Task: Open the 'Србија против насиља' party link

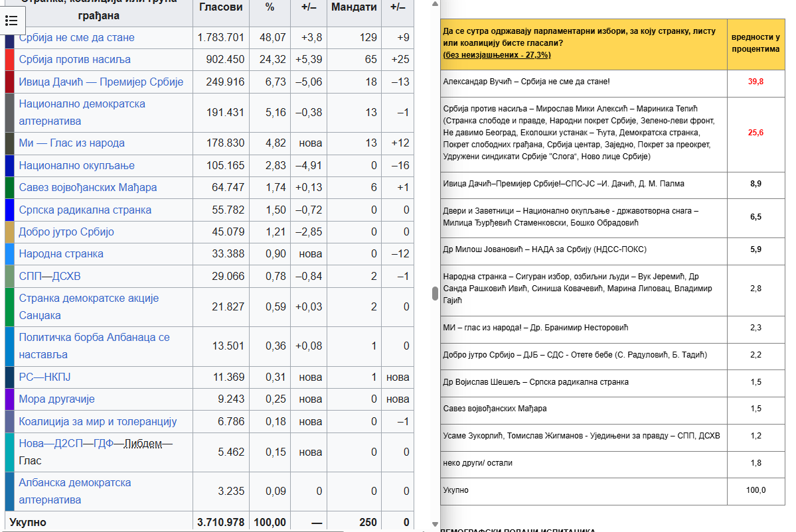Action: click(74, 59)
